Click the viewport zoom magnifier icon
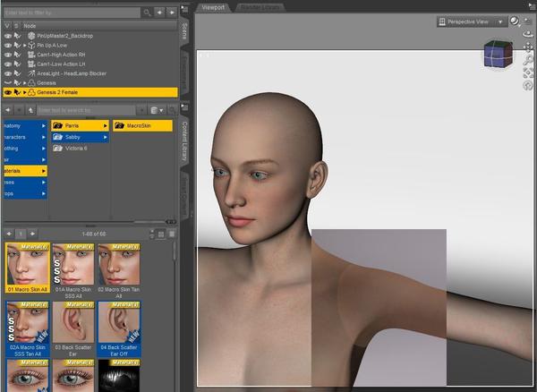The width and height of the screenshot is (537, 392). [528, 60]
